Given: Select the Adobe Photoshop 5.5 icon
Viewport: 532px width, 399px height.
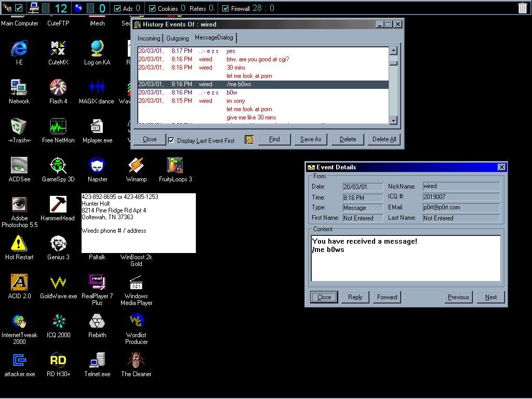Looking at the screenshot, I should 19,205.
